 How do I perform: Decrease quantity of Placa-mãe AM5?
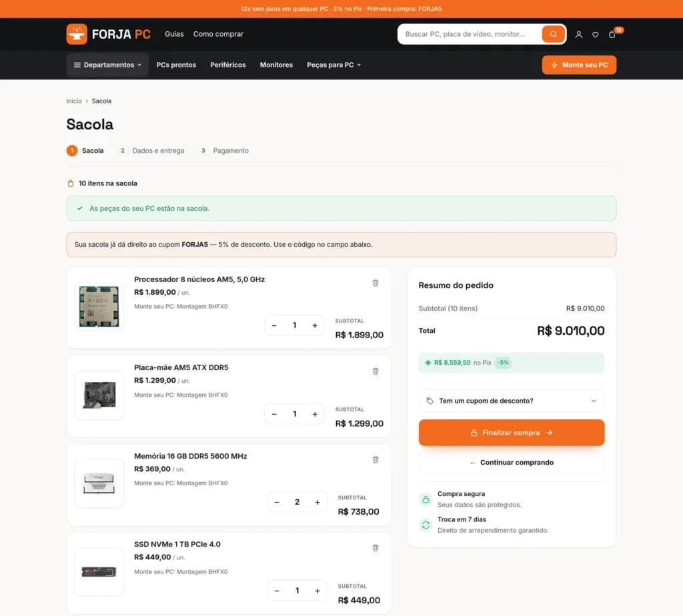click(274, 414)
